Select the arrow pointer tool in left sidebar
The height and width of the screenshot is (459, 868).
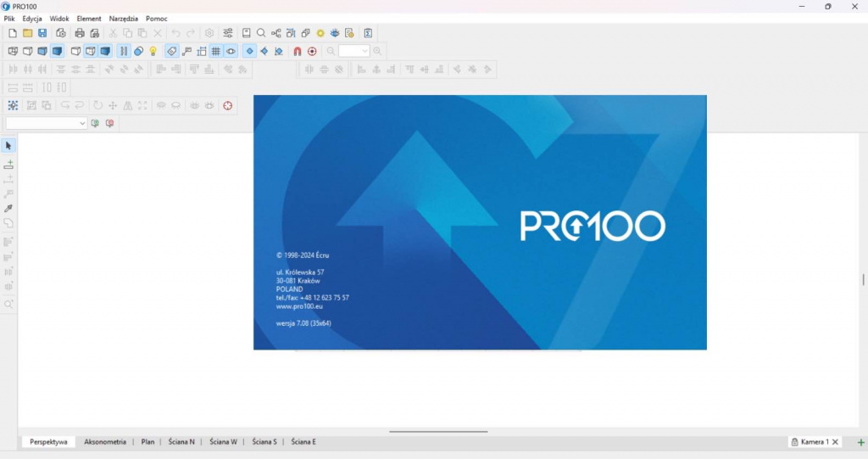8,146
